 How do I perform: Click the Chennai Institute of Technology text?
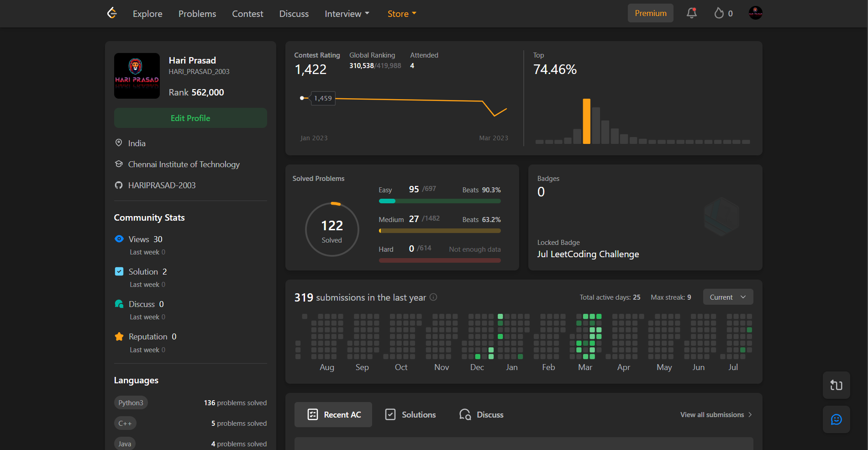pos(184,164)
